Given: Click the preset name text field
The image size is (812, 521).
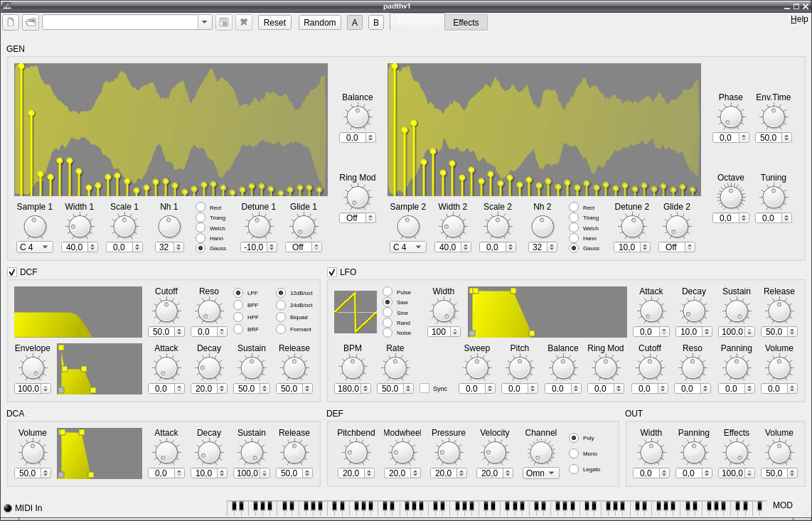Looking at the screenshot, I should point(120,22).
